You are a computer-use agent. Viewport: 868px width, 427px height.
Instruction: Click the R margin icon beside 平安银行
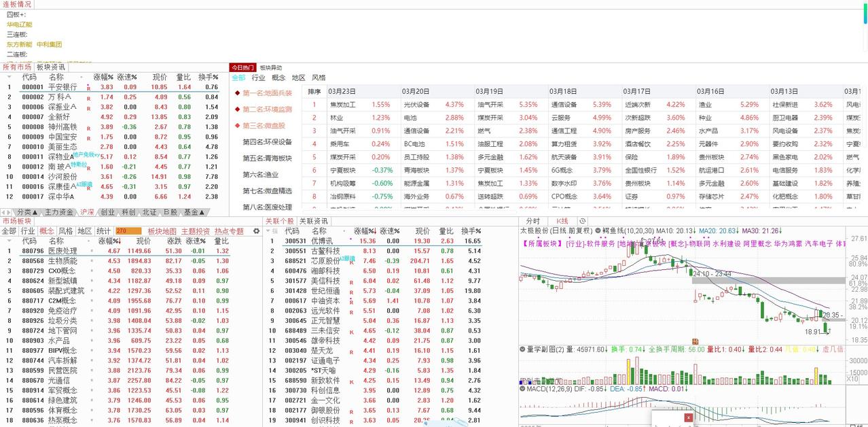coord(88,87)
